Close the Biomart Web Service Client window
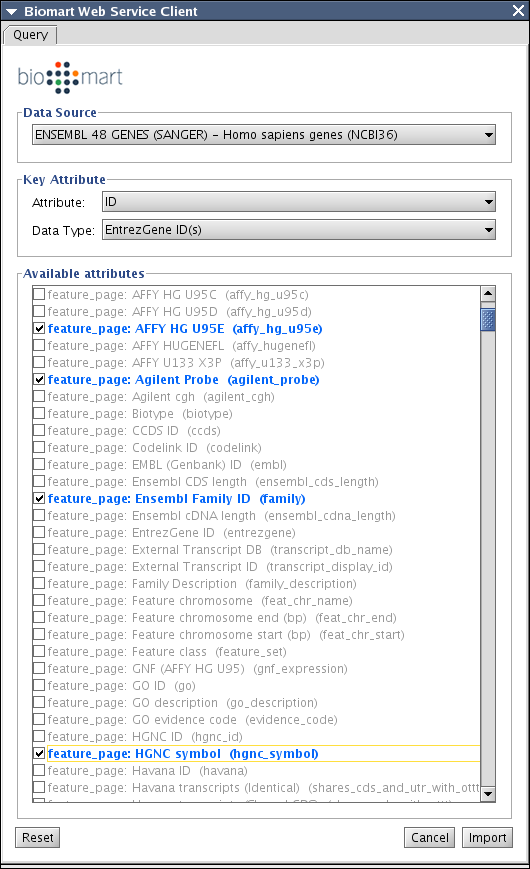Screen dimensions: 530x869 click(x=518, y=11)
